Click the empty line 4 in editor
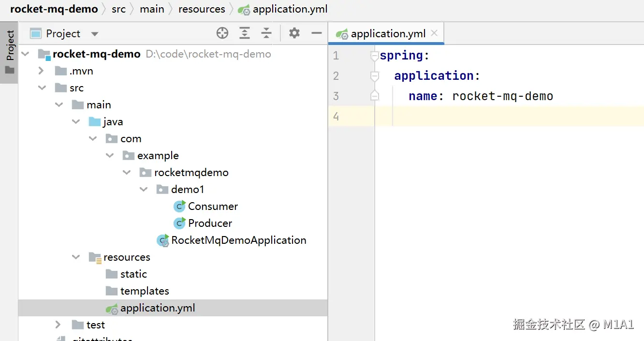Image resolution: width=644 pixels, height=341 pixels. tap(483, 117)
